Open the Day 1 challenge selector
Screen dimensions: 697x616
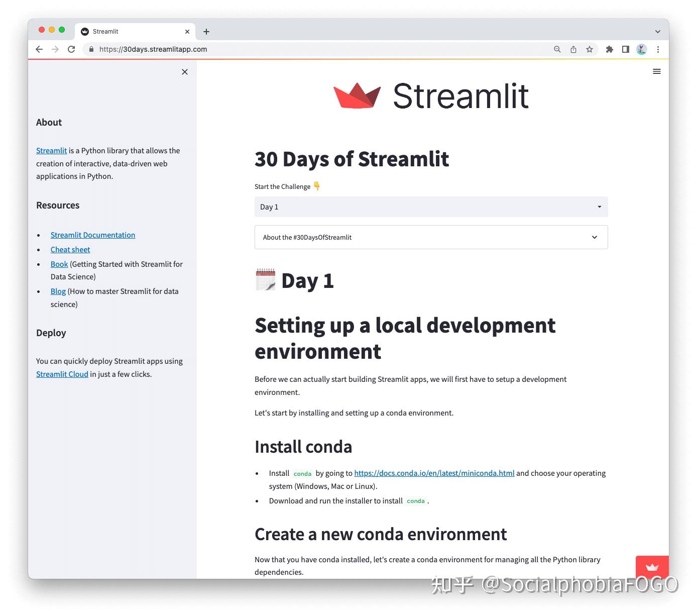430,207
